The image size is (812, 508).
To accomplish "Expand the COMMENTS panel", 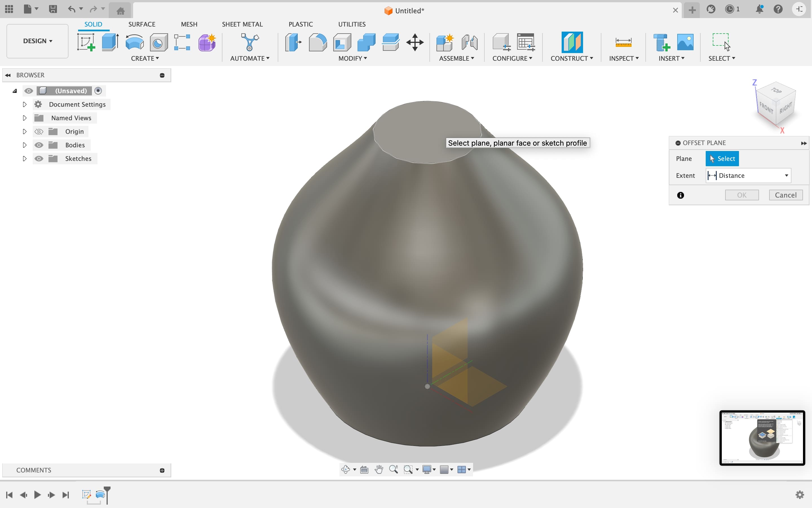I will click(162, 470).
